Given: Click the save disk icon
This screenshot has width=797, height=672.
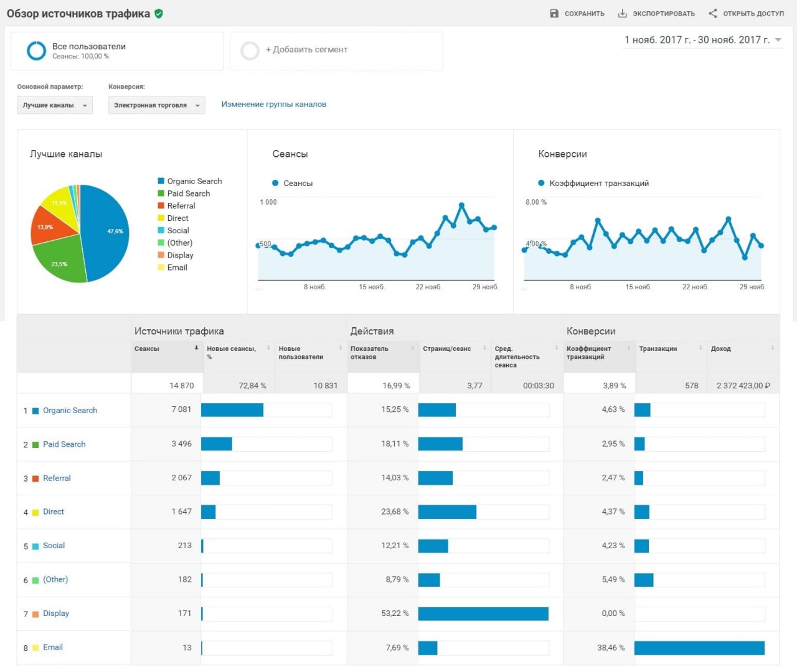Looking at the screenshot, I should coord(554,13).
